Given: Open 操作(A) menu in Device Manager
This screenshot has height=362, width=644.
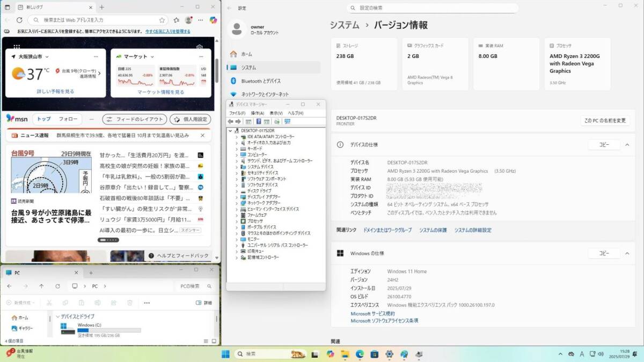Looking at the screenshot, I should [x=258, y=113].
